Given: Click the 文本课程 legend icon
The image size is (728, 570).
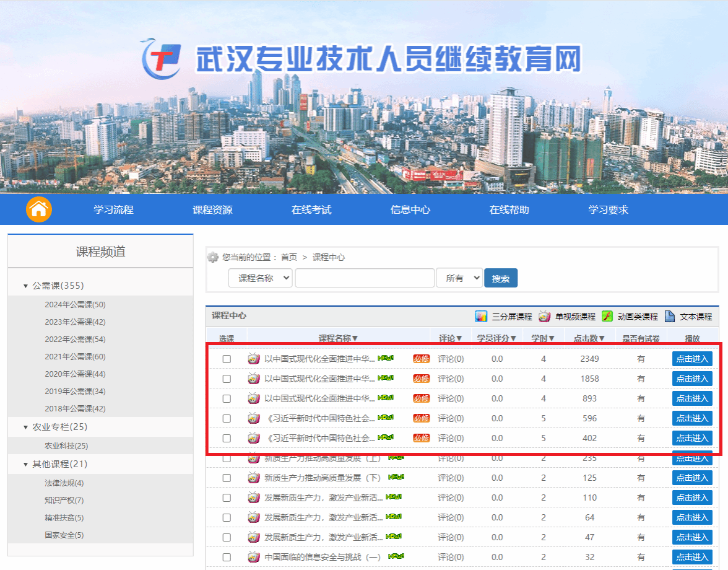Looking at the screenshot, I should click(x=670, y=317).
